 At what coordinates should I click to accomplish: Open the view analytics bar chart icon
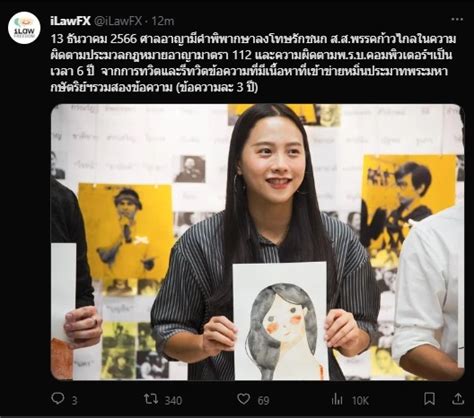pos(337,399)
